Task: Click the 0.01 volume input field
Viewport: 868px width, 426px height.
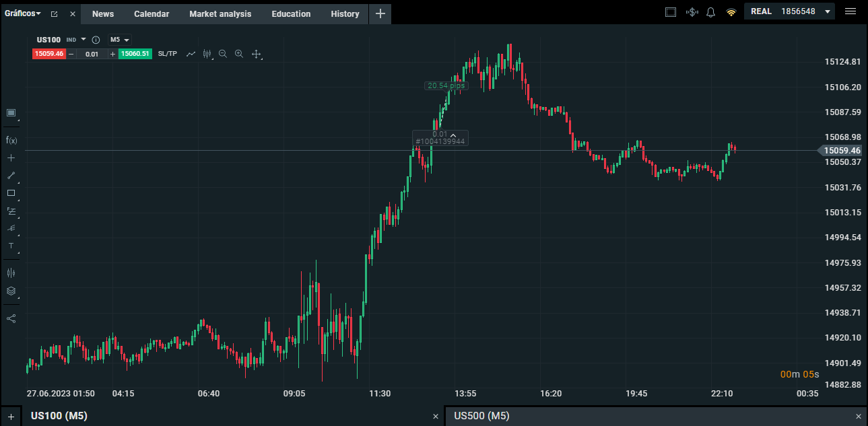Action: click(x=92, y=54)
